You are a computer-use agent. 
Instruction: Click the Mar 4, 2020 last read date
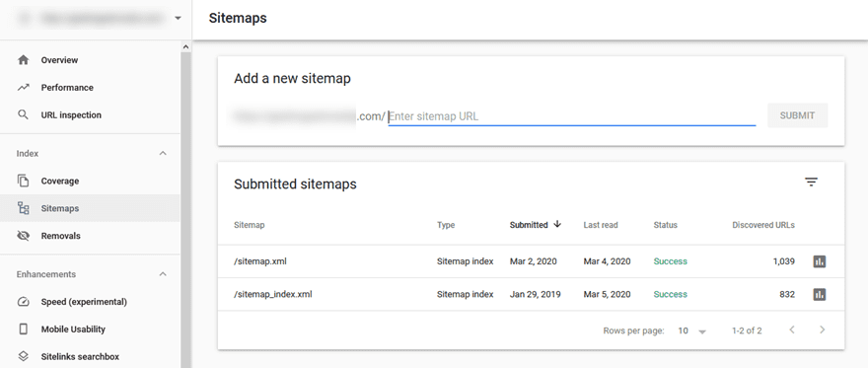tap(607, 261)
